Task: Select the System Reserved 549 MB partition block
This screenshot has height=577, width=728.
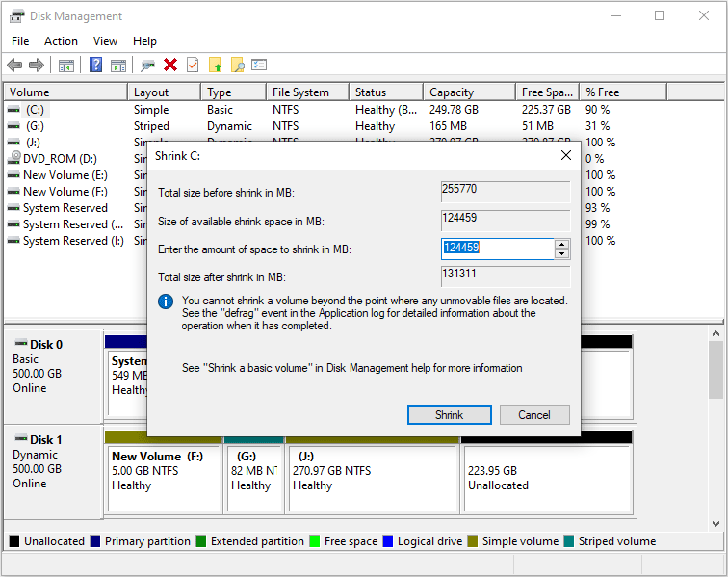Action: 128,382
